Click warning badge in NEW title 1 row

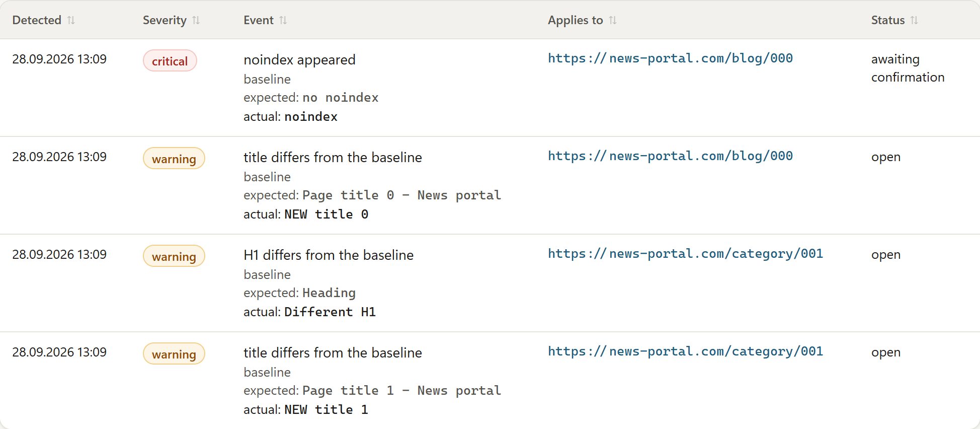(174, 354)
